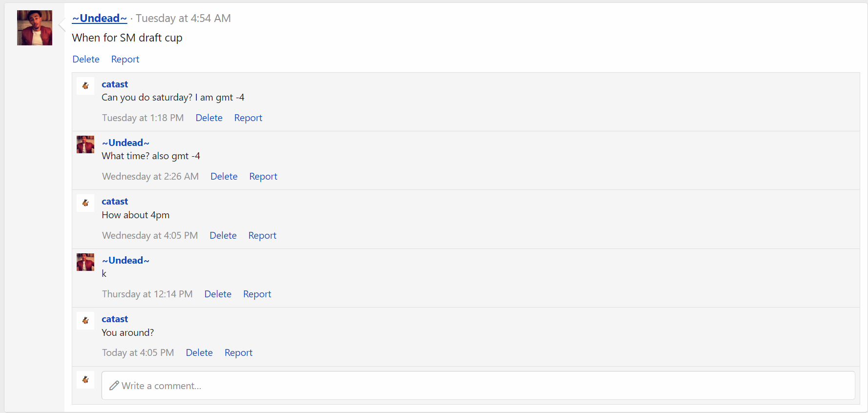Report the 'How about 4pm' comment

coord(262,235)
